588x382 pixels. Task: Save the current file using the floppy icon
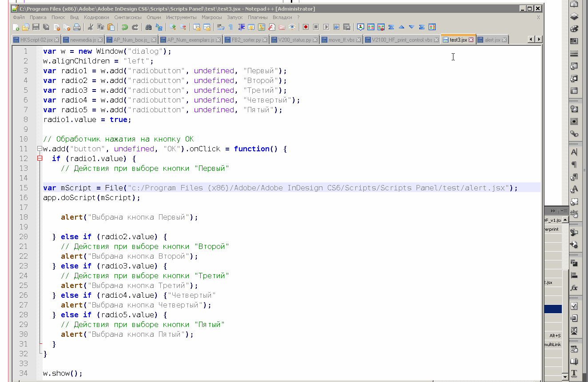36,27
